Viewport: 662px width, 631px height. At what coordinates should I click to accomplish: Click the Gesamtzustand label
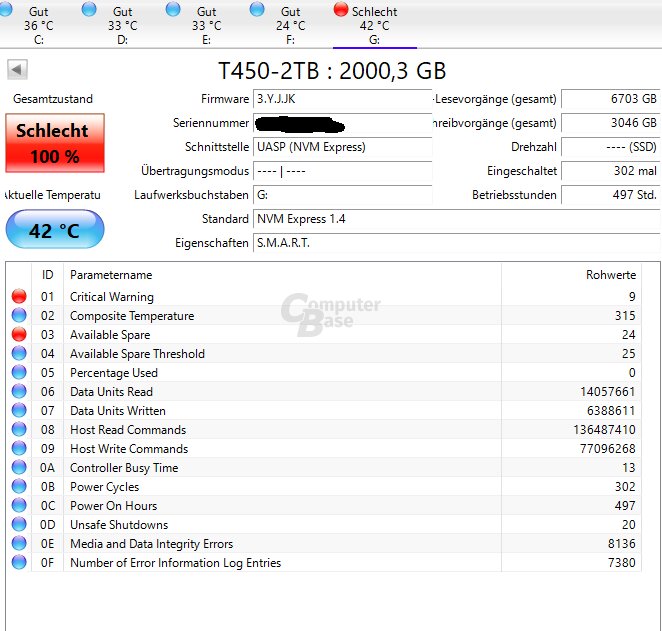(x=53, y=99)
